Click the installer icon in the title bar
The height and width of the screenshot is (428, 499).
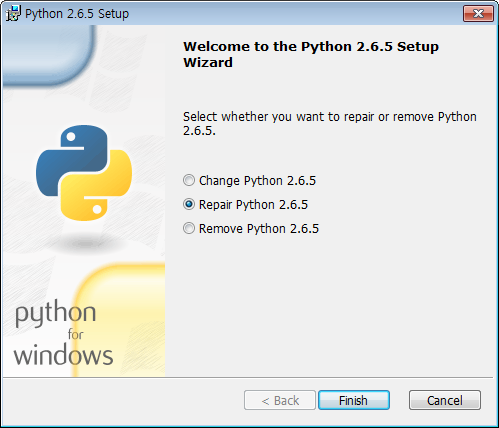coord(13,13)
